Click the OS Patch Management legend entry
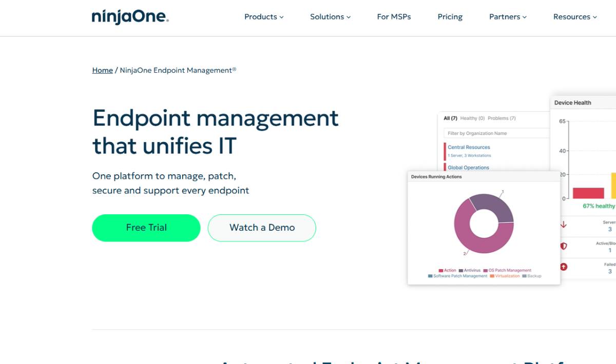 pos(507,270)
